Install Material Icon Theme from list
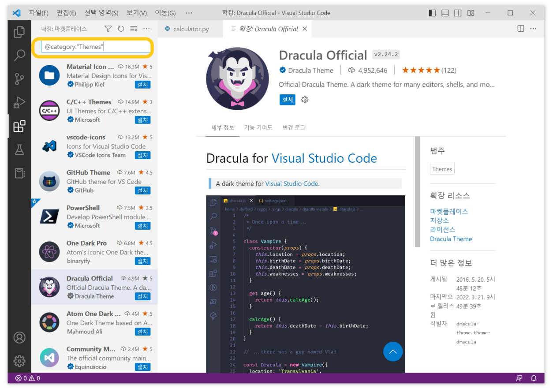553x392 pixels. (143, 85)
